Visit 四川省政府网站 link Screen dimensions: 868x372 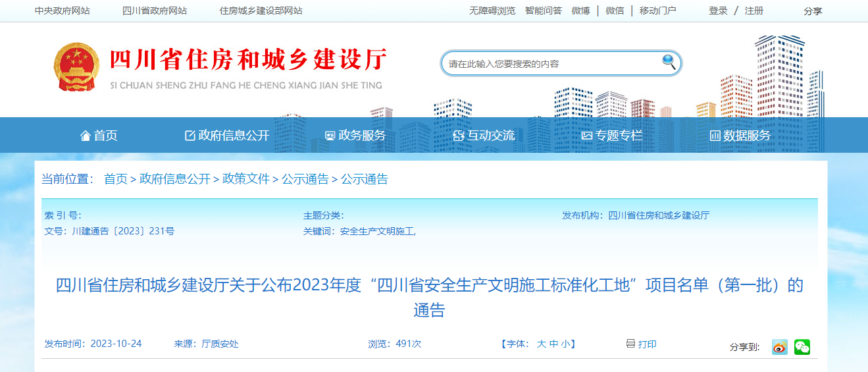[155, 11]
